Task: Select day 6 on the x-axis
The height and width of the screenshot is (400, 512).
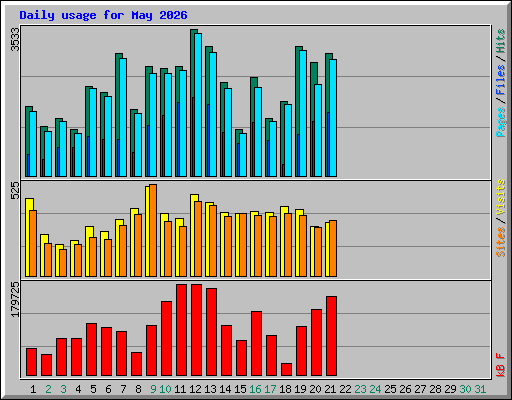Action: 108,389
